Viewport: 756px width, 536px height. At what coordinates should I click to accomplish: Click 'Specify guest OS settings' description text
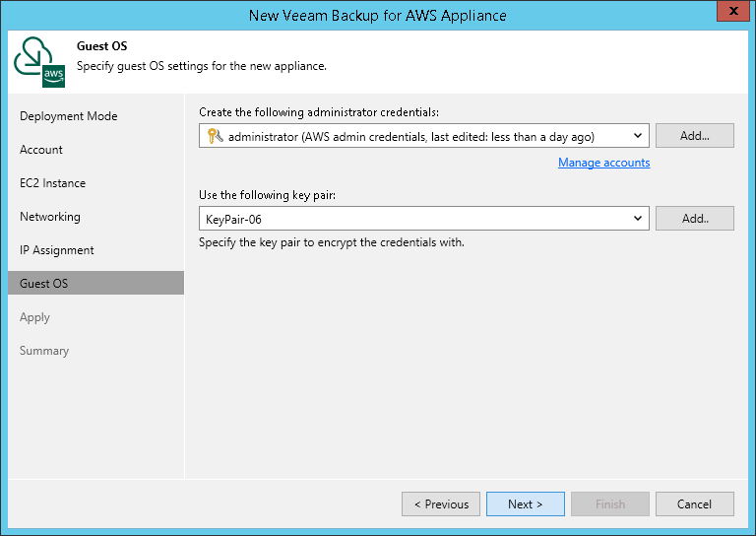click(202, 66)
